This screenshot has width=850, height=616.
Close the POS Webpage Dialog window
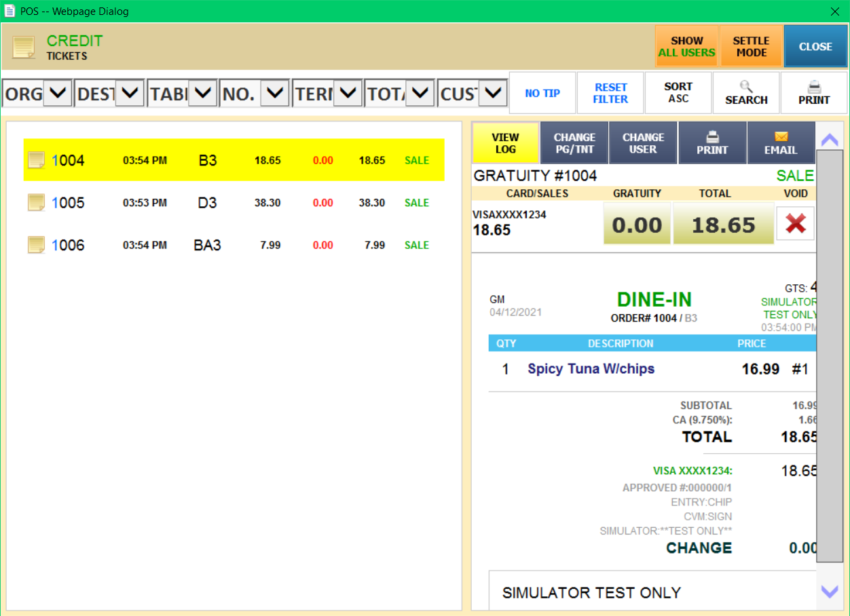835,12
